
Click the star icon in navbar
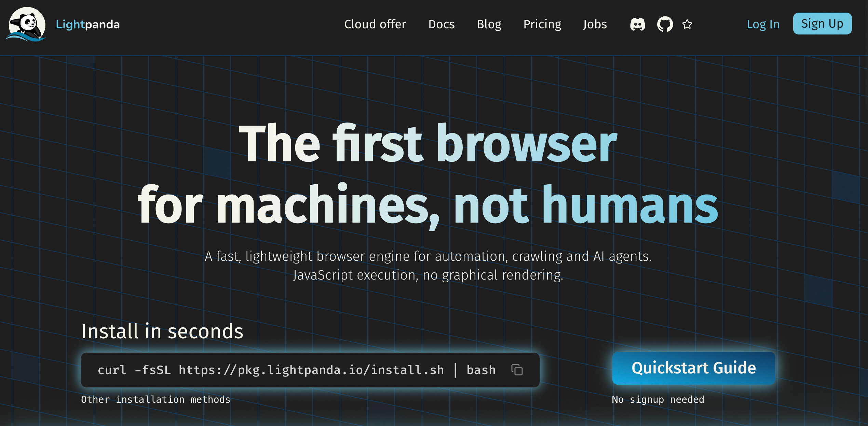pos(687,25)
